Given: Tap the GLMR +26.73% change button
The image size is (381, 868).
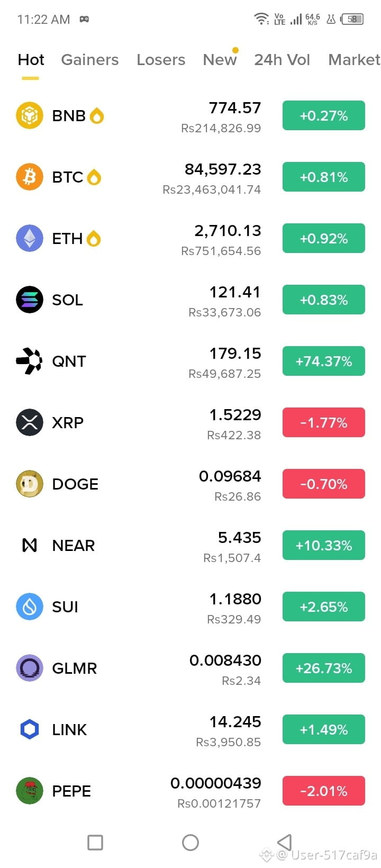Looking at the screenshot, I should coord(324,668).
